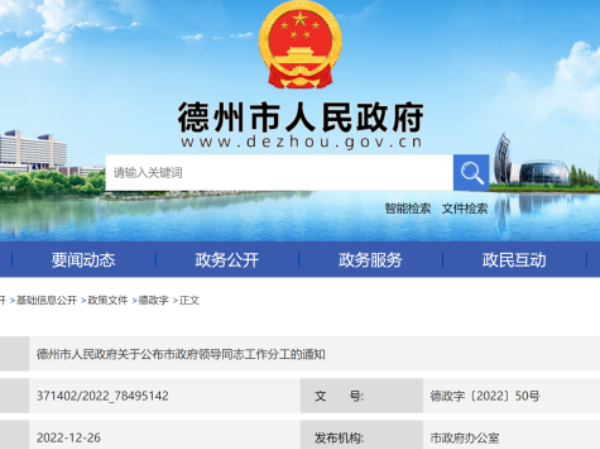Click the 基础信息公开 breadcrumb link
This screenshot has width=600, height=449.
click(x=46, y=300)
